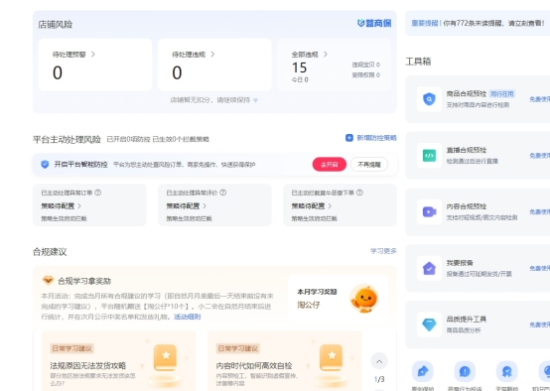The width and height of the screenshot is (550, 391).
Task: Click 免费使用 link for 我要报备
Action: [540, 268]
